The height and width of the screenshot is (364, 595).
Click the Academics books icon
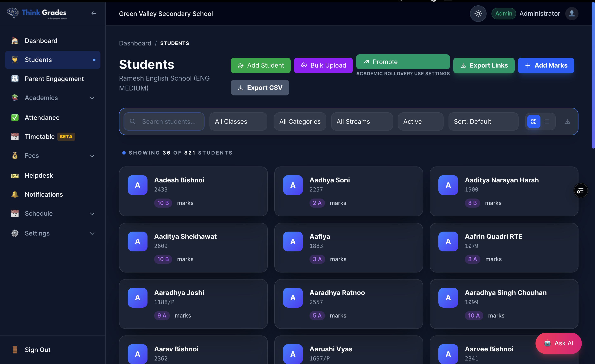click(15, 98)
